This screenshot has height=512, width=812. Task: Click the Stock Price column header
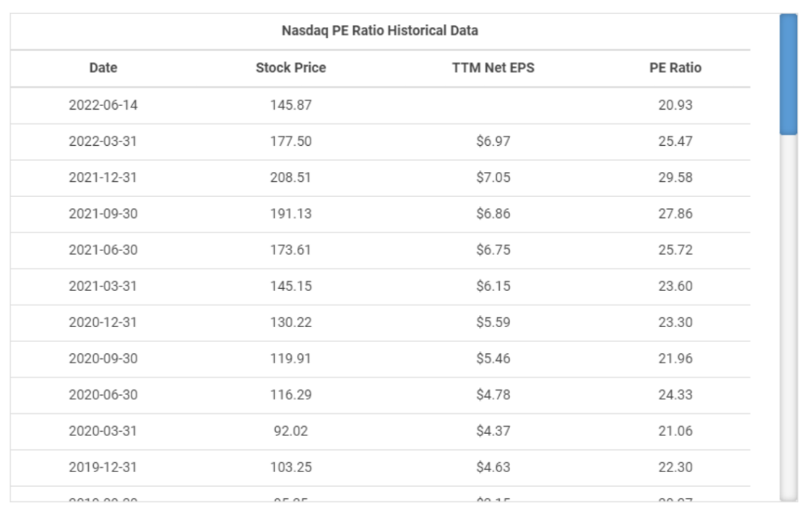(x=290, y=68)
